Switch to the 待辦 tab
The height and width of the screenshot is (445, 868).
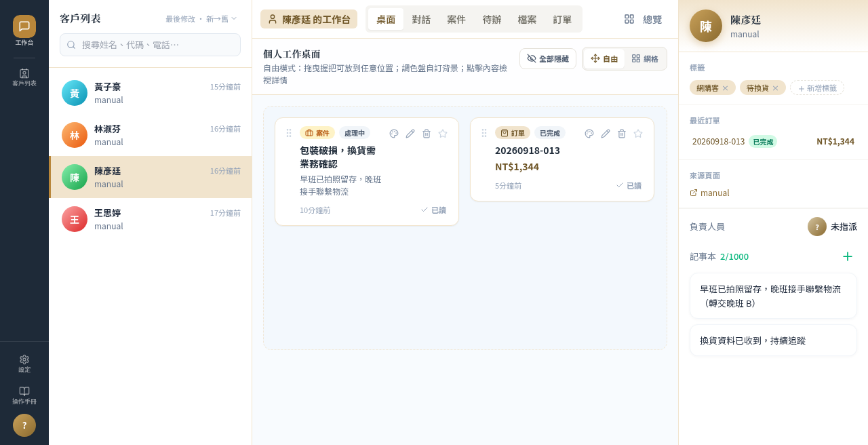[x=492, y=19]
